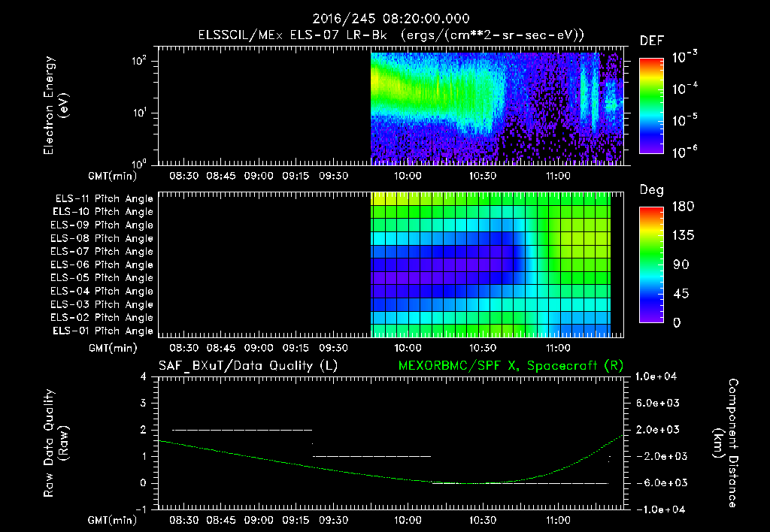Image resolution: width=770 pixels, height=532 pixels.
Task: Click the Electron Energy axis label
Action: (55, 105)
